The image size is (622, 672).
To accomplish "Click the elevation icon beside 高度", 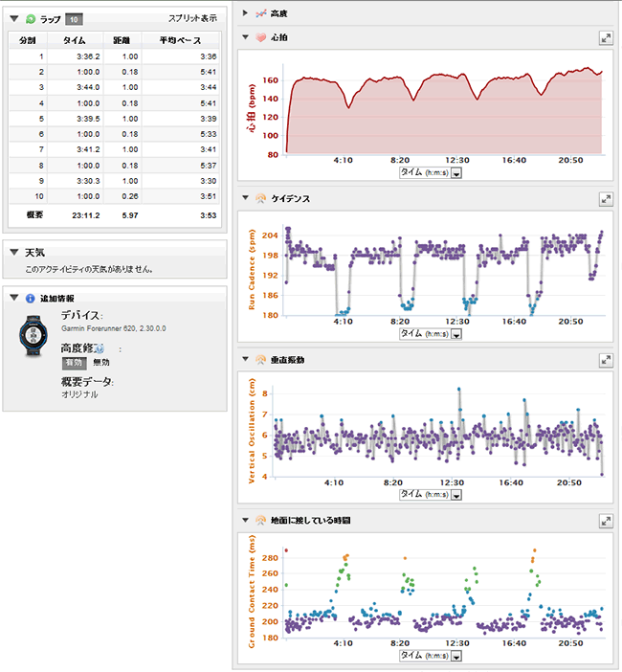I will (x=260, y=13).
